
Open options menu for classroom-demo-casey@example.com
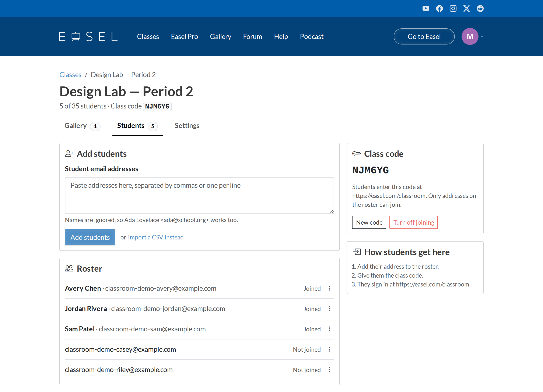(x=329, y=349)
